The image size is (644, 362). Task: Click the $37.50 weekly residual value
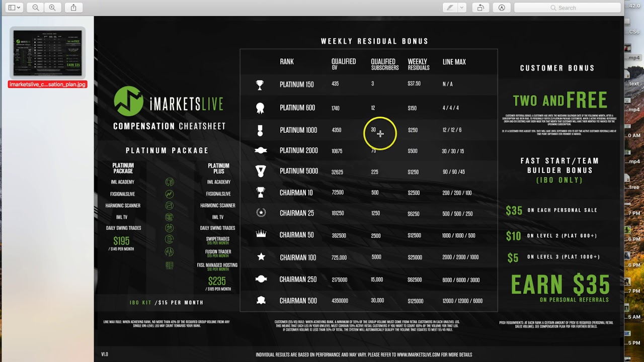tap(414, 84)
